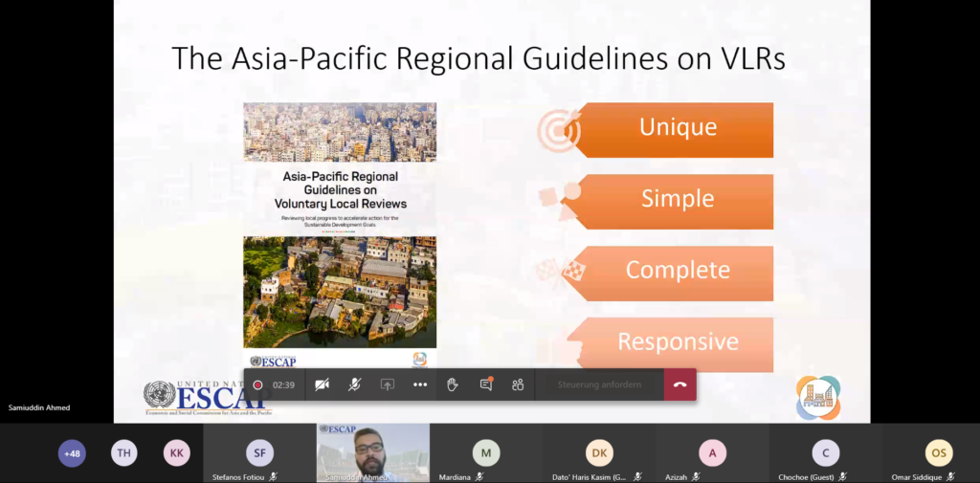This screenshot has width=980, height=483.
Task: Select Samiuddin Ahmed's video thumbnail
Action: coord(372,452)
